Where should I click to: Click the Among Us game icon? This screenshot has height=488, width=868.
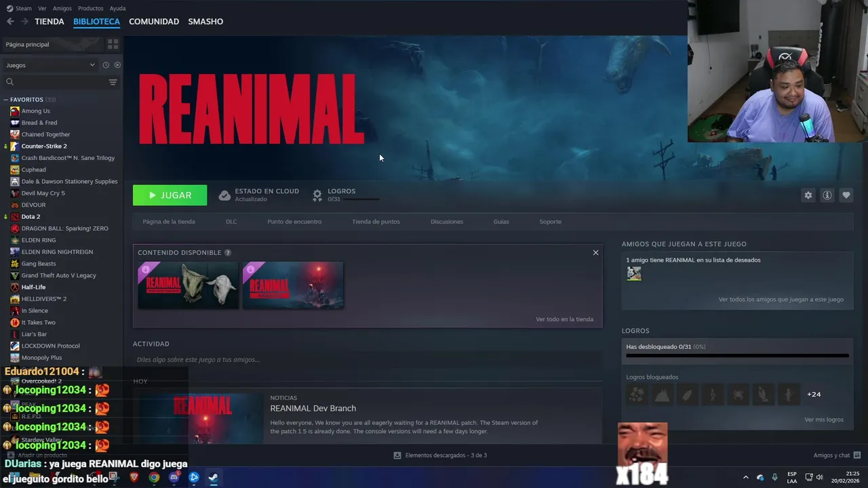[15, 111]
